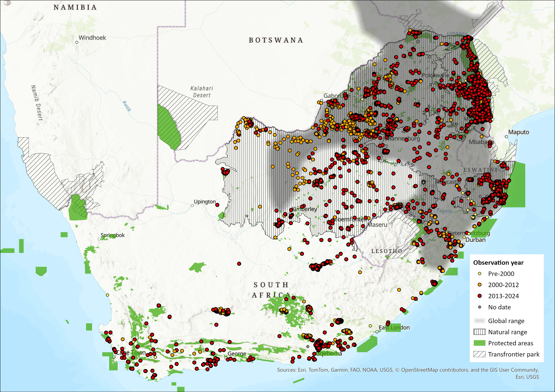
Task: Click the NAMIBIA country label
Action: [75, 7]
